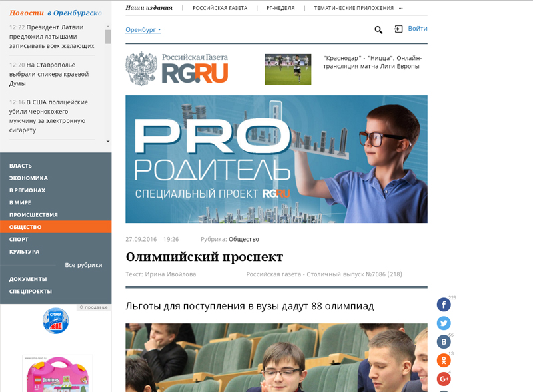The image size is (533, 392).
Task: Share the article on Twitter
Action: point(444,323)
